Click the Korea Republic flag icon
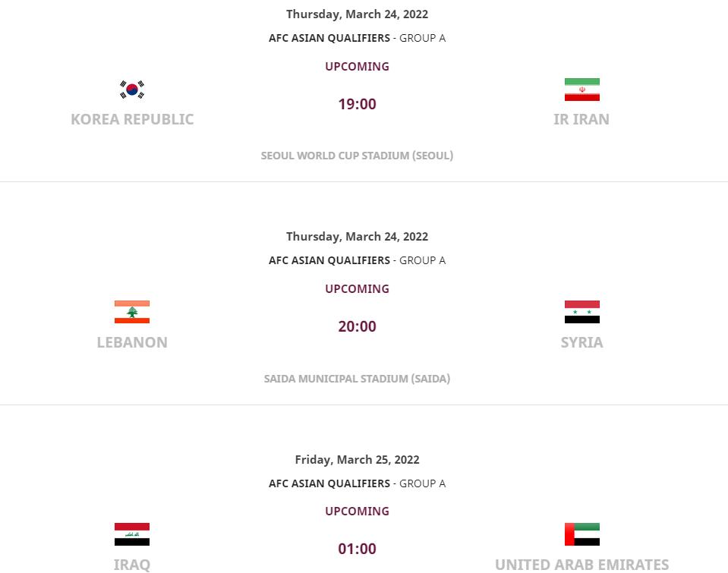 132,89
